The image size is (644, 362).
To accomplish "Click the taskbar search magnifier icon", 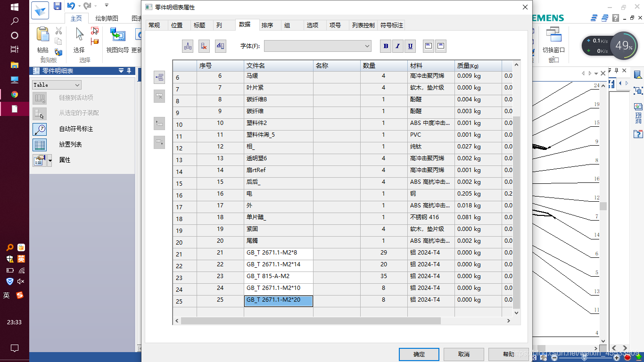I will coord(15,21).
